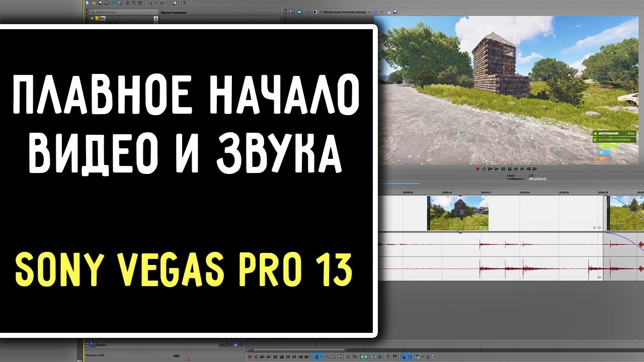Screen dimensions: 644x362
Task: Click the lower audio waveform track
Action: [511, 269]
